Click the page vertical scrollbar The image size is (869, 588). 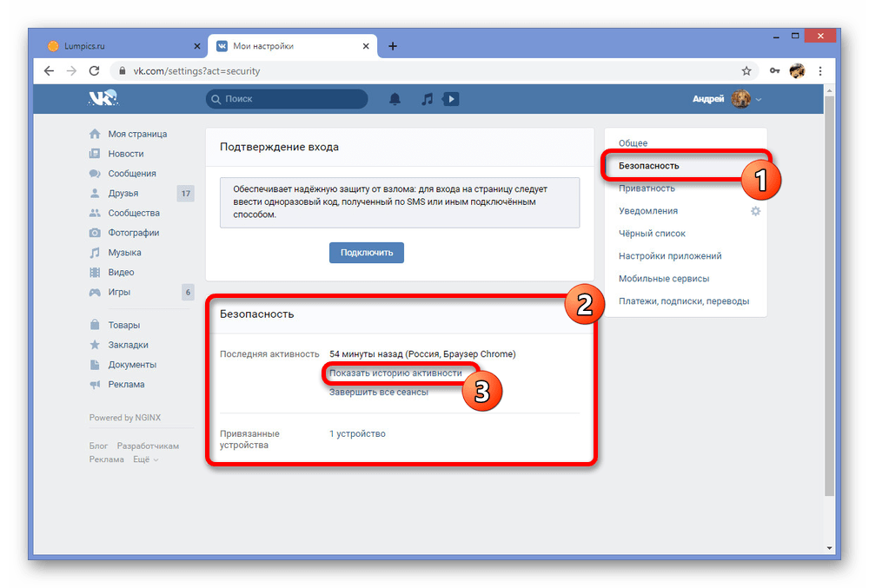point(829,296)
